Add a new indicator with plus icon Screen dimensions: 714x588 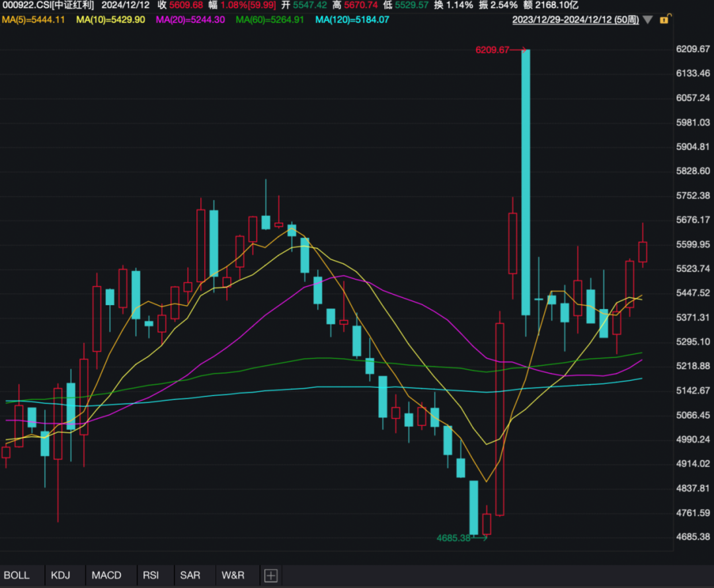[x=271, y=575]
